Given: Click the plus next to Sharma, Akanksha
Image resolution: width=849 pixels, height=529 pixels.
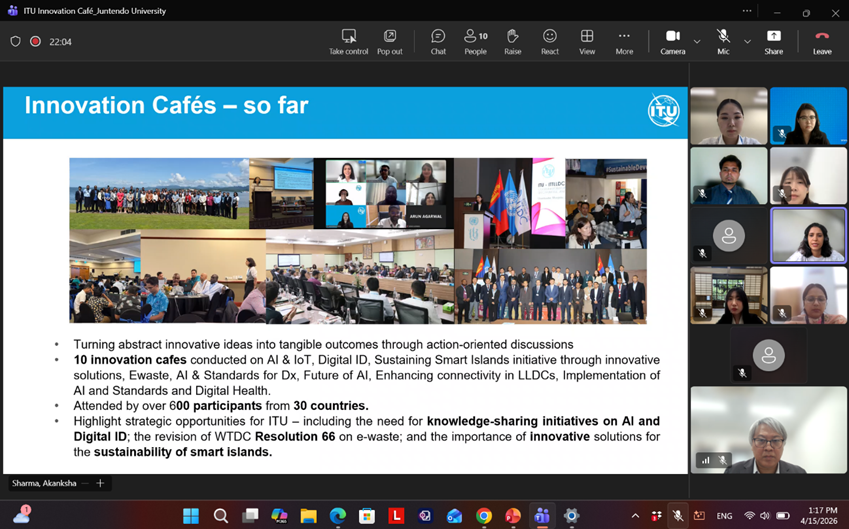Looking at the screenshot, I should [x=100, y=483].
